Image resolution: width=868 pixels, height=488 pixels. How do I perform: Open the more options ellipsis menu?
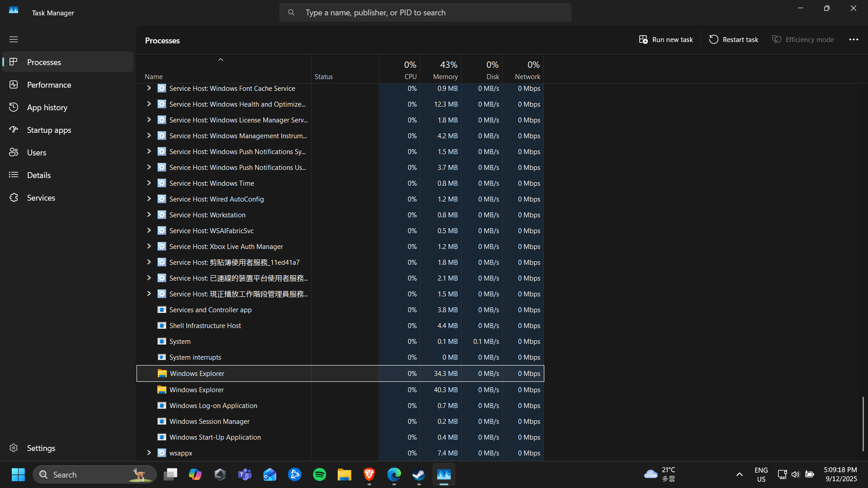click(x=854, y=39)
